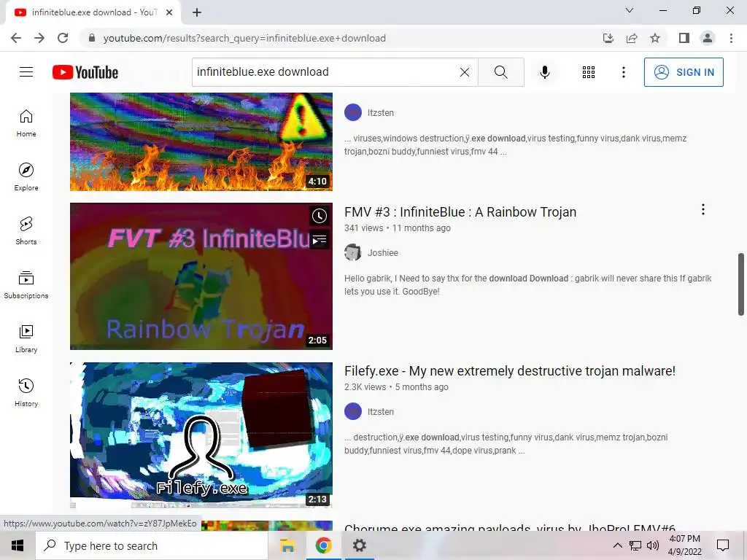
Task: Click the page vertical scrollbar thumb
Action: point(741,284)
